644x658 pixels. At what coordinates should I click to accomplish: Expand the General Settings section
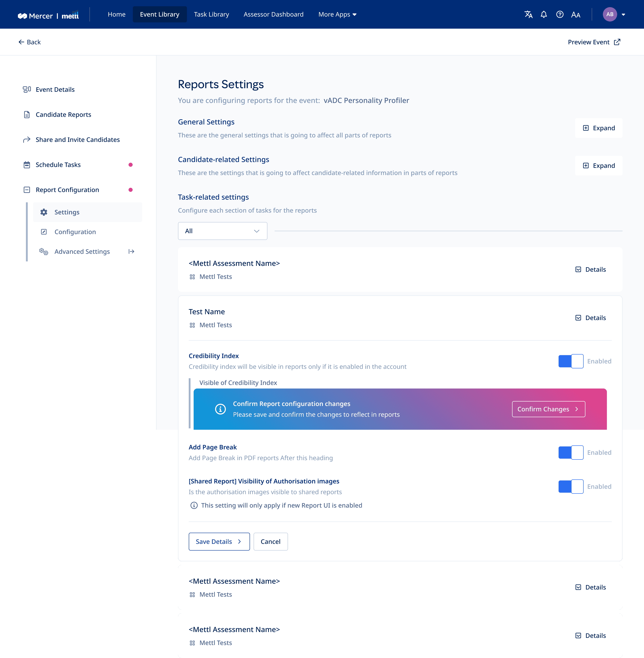(598, 128)
